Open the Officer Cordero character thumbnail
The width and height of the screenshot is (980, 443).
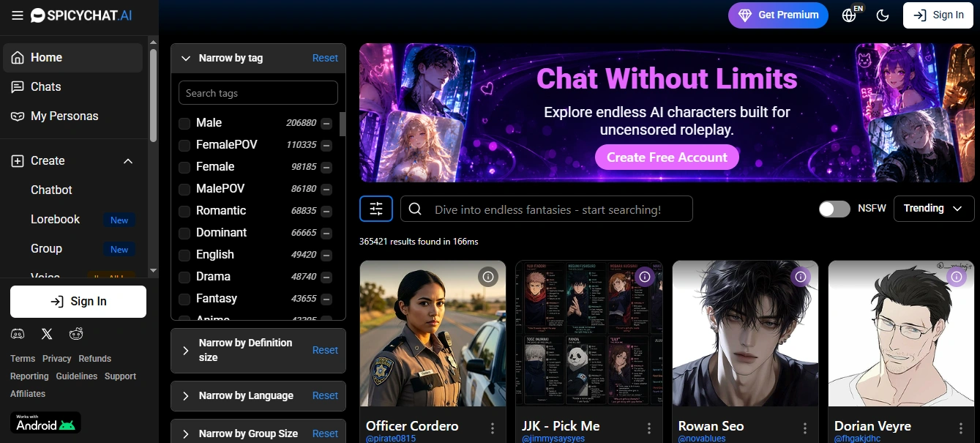433,333
